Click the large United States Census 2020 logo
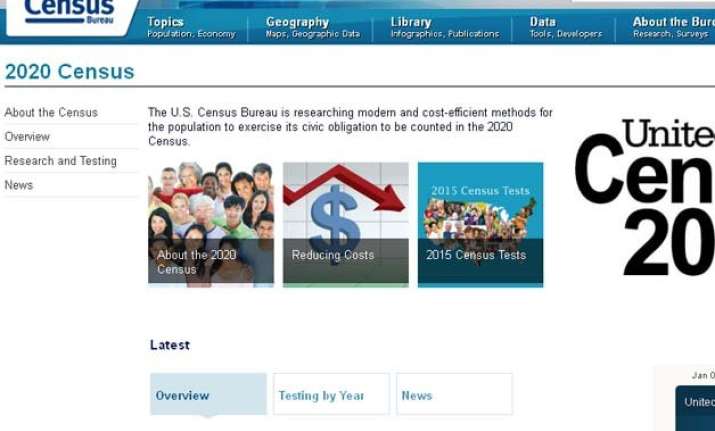 [x=645, y=197]
